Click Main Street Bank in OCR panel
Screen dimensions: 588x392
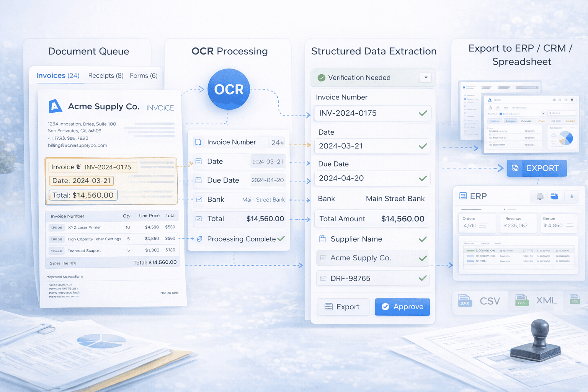pyautogui.click(x=263, y=199)
